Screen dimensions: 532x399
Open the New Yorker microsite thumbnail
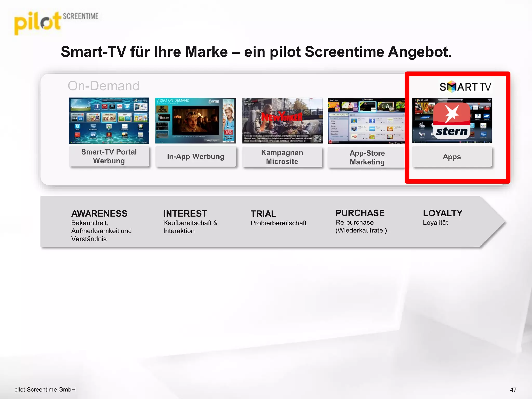pyautogui.click(x=282, y=121)
